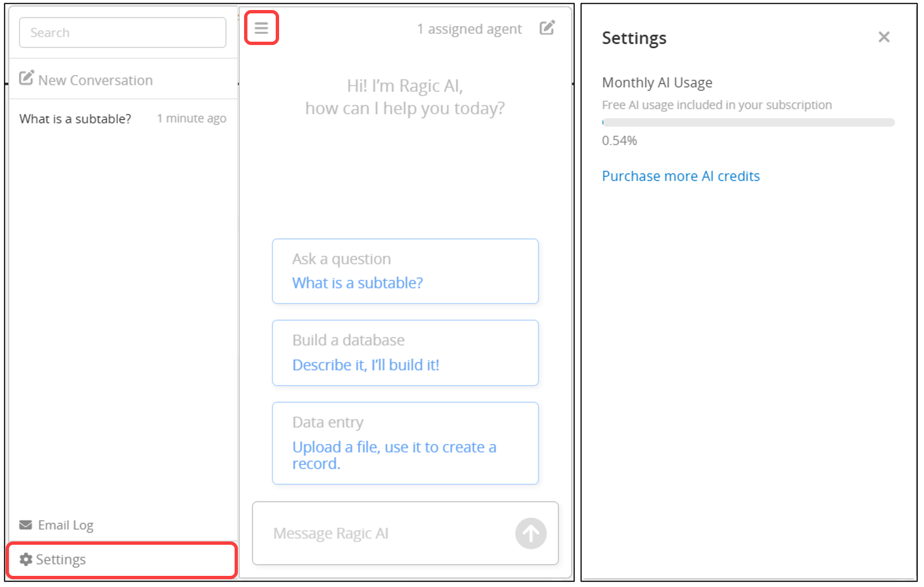Open the 'What is a subtable?' conversation
The width and height of the screenshot is (924, 587).
tap(75, 119)
